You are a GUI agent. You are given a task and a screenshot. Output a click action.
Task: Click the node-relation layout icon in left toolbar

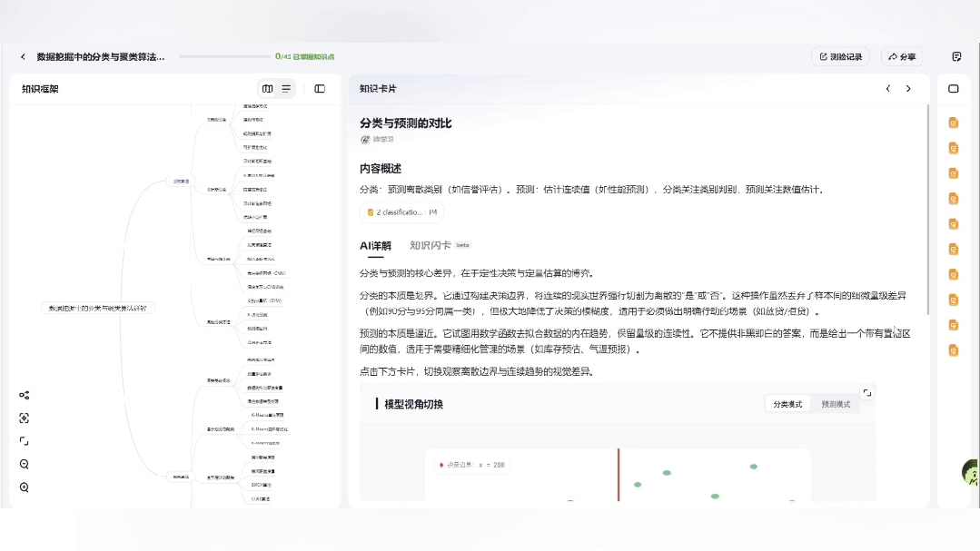(24, 395)
